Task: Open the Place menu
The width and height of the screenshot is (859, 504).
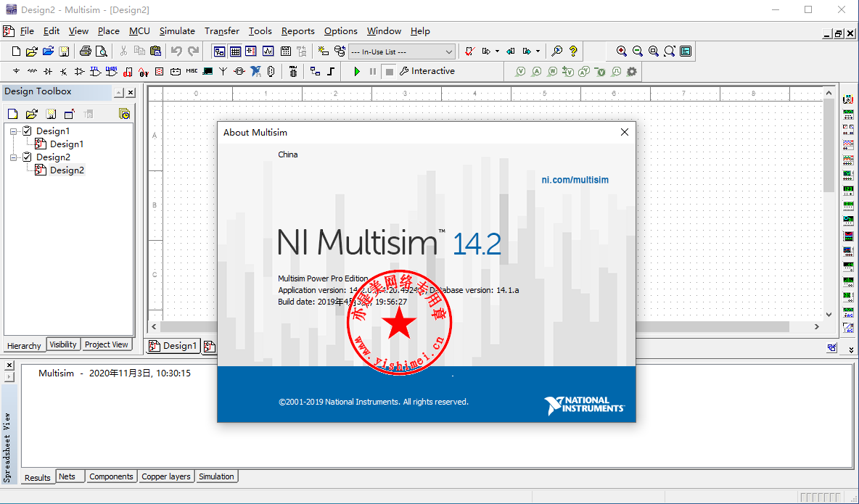Action: tap(109, 31)
